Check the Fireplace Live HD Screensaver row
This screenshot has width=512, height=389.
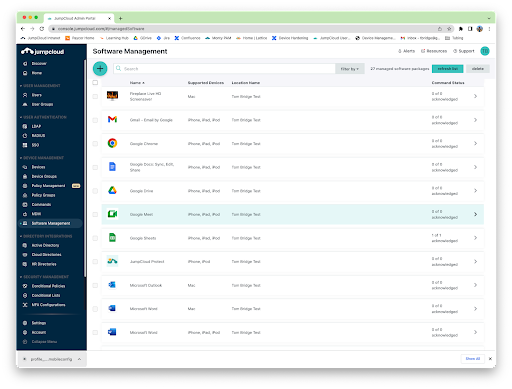pos(95,96)
